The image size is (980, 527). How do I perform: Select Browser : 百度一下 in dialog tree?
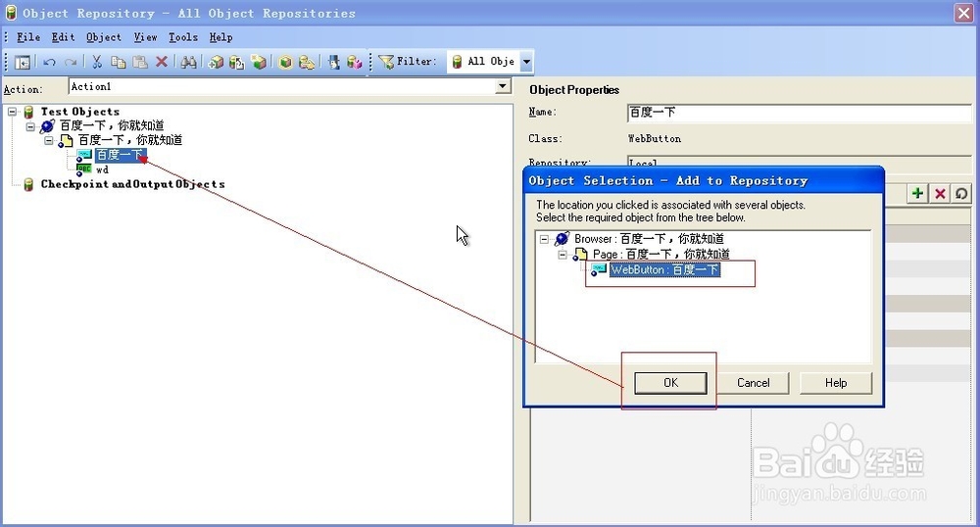(x=650, y=239)
